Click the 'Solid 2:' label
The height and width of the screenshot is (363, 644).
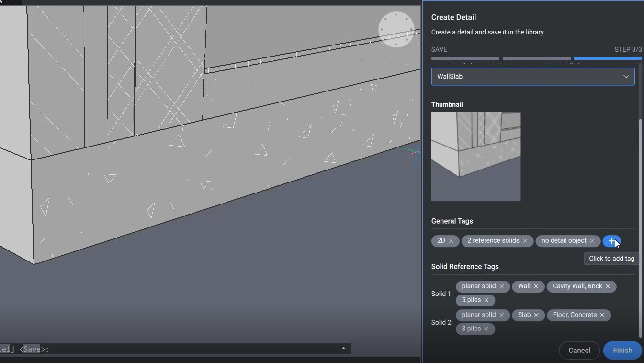point(442,322)
